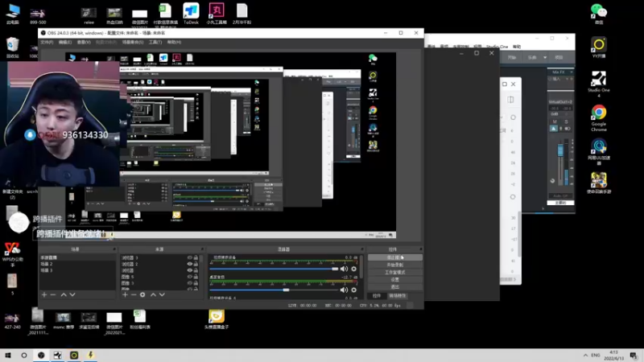The width and height of the screenshot is (644, 362).
Task: Pop out Scenes dock via corner icon
Action: tap(114, 249)
